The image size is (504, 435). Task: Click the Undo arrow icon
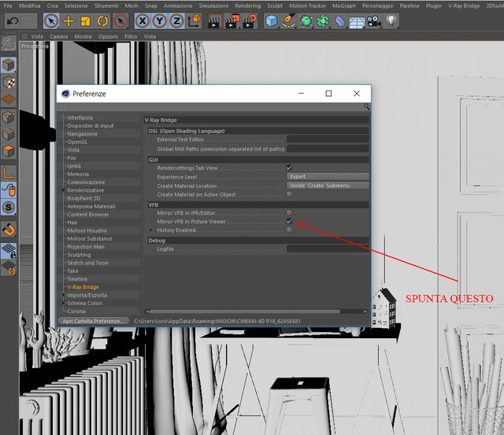click(13, 21)
